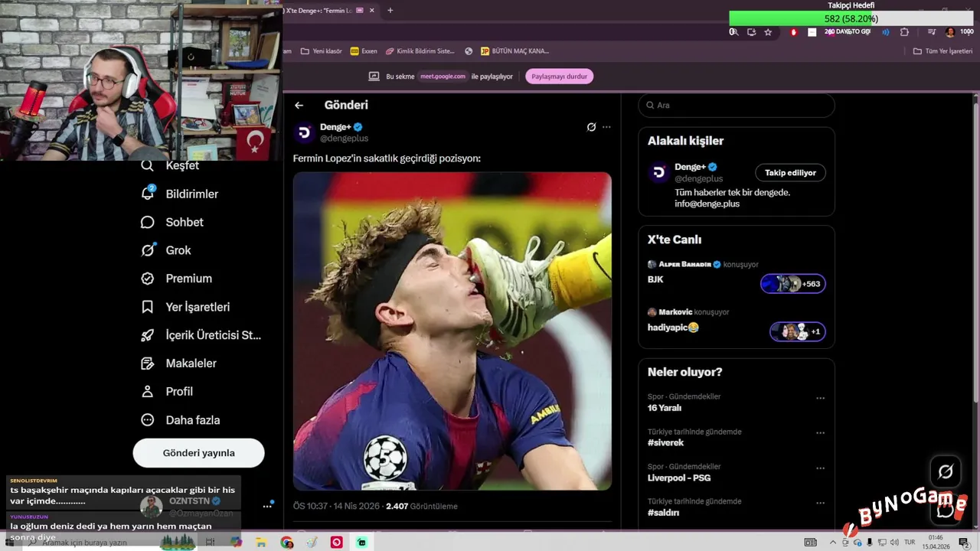Click the browser extensions puzzle icon

pyautogui.click(x=904, y=32)
